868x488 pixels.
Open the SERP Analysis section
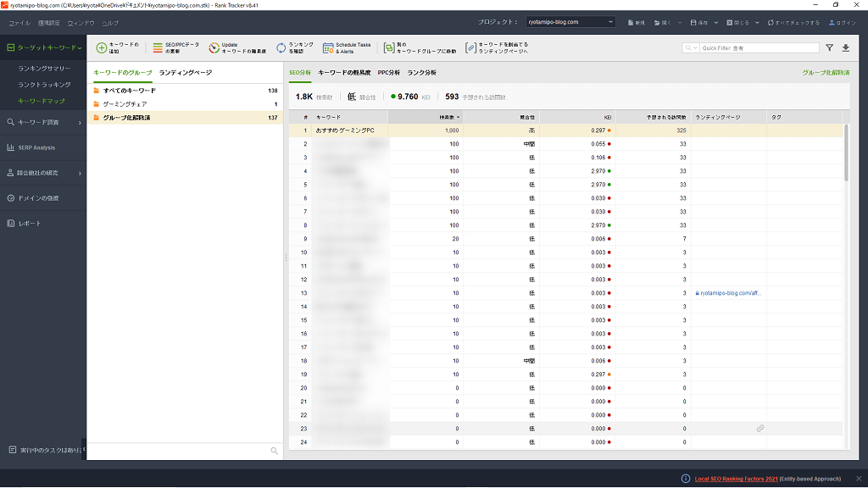(36, 147)
